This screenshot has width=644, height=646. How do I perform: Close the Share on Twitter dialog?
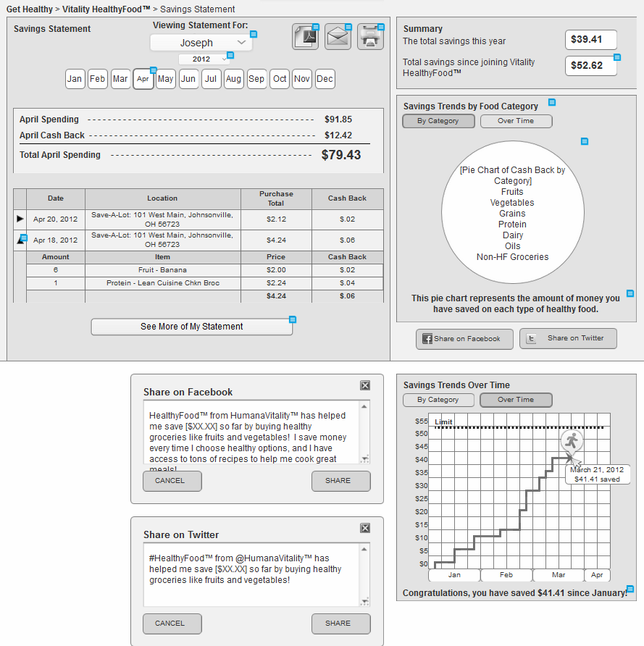click(x=365, y=528)
